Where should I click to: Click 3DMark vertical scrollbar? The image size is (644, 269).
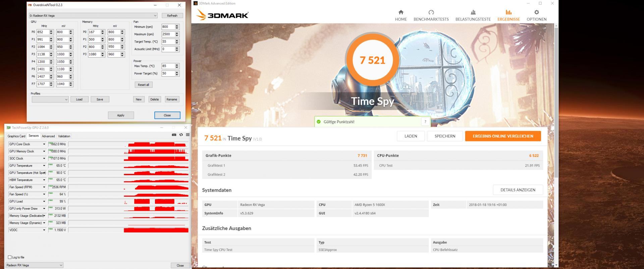(x=556, y=102)
